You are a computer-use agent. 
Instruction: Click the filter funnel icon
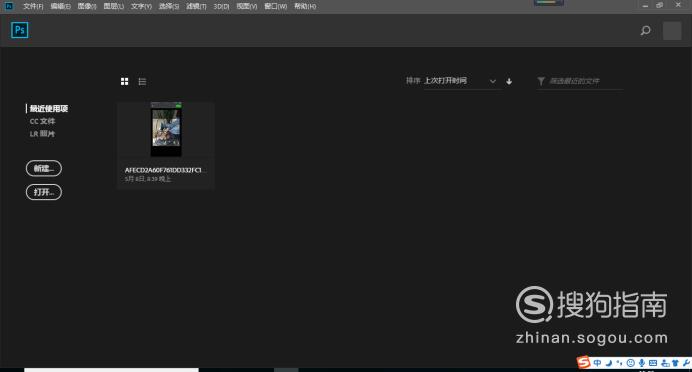pos(541,81)
